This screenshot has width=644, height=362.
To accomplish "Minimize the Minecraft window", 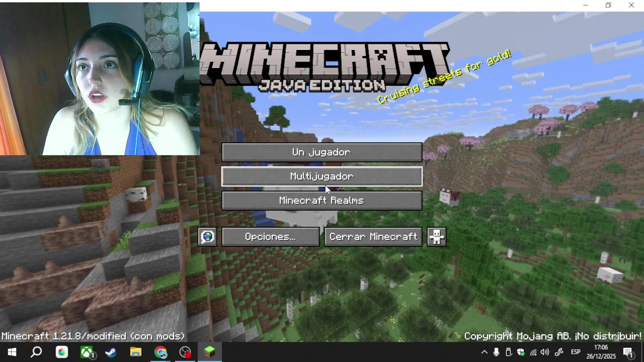I will pyautogui.click(x=586, y=6).
